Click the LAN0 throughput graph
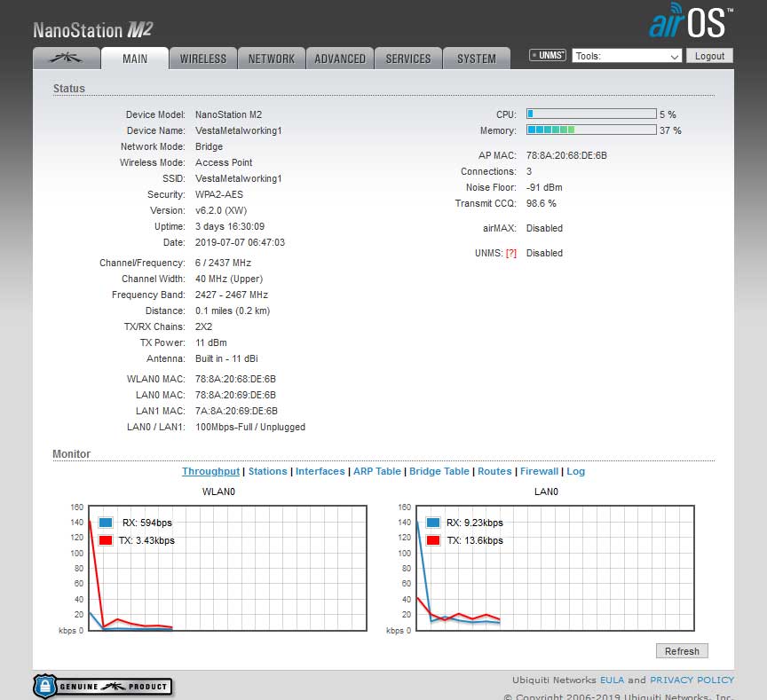This screenshot has width=767, height=700. pyautogui.click(x=555, y=568)
